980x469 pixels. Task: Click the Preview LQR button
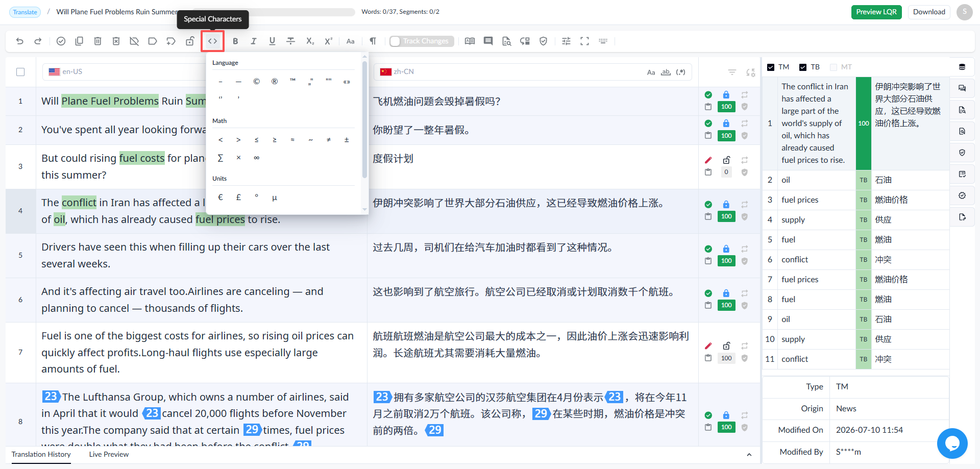(876, 12)
